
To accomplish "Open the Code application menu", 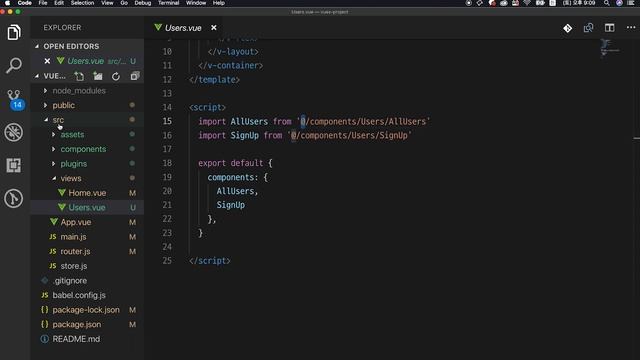I will tap(24, 3).
